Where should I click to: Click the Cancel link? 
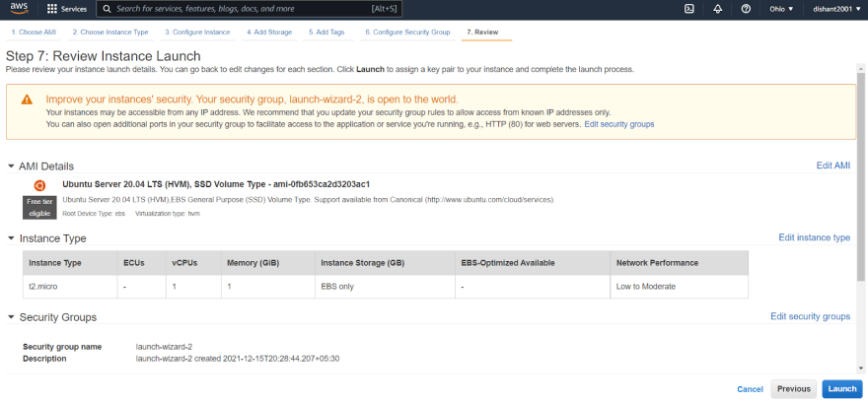[x=750, y=389]
